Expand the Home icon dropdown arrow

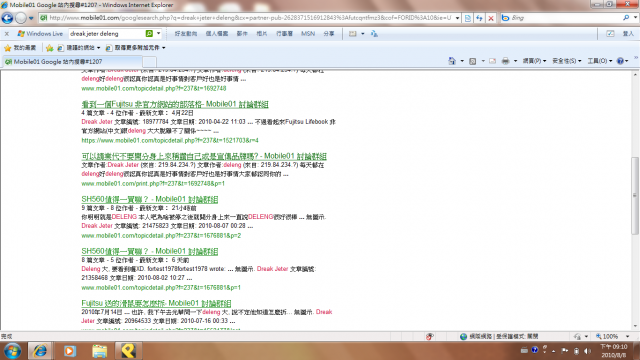tap(462, 61)
